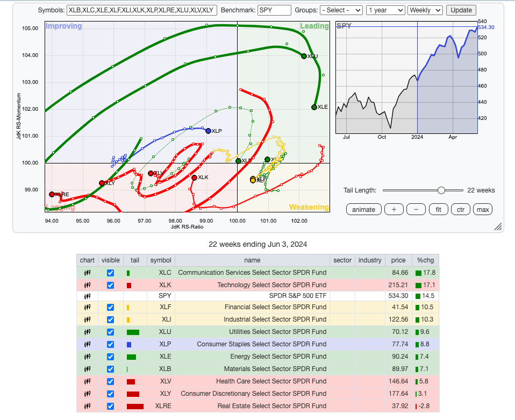Open chart icon in XLK row

(x=87, y=285)
